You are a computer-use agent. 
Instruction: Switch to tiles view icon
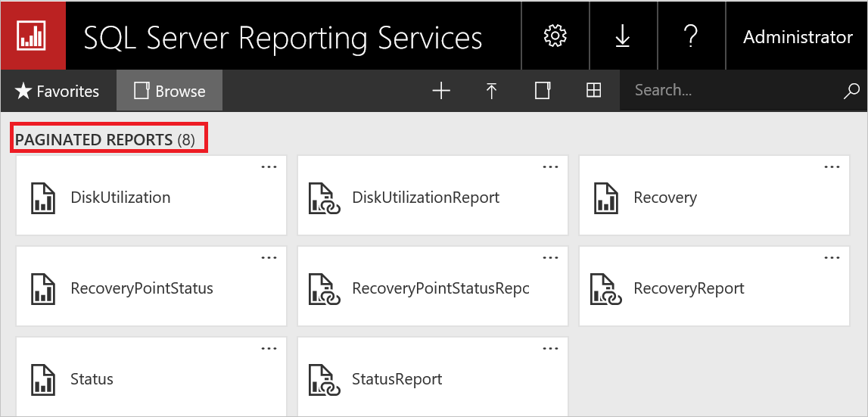tap(594, 91)
